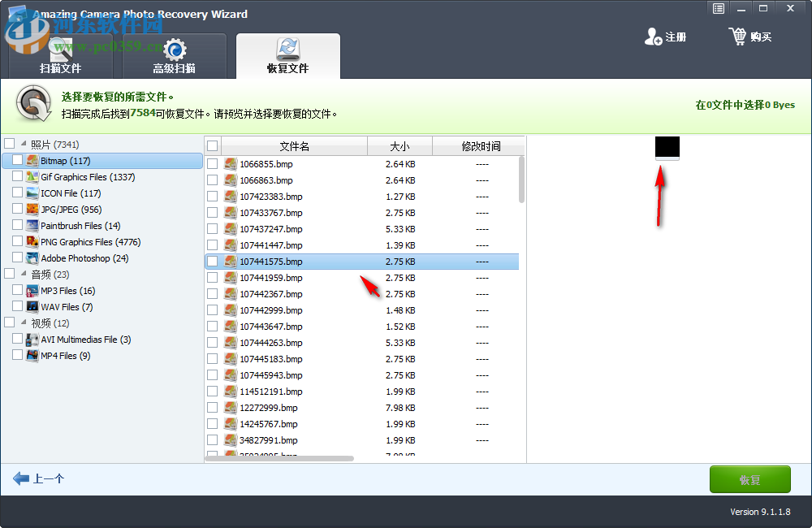This screenshot has height=528, width=812.
Task: Check the select-all checkbox above file list
Action: pyautogui.click(x=211, y=145)
